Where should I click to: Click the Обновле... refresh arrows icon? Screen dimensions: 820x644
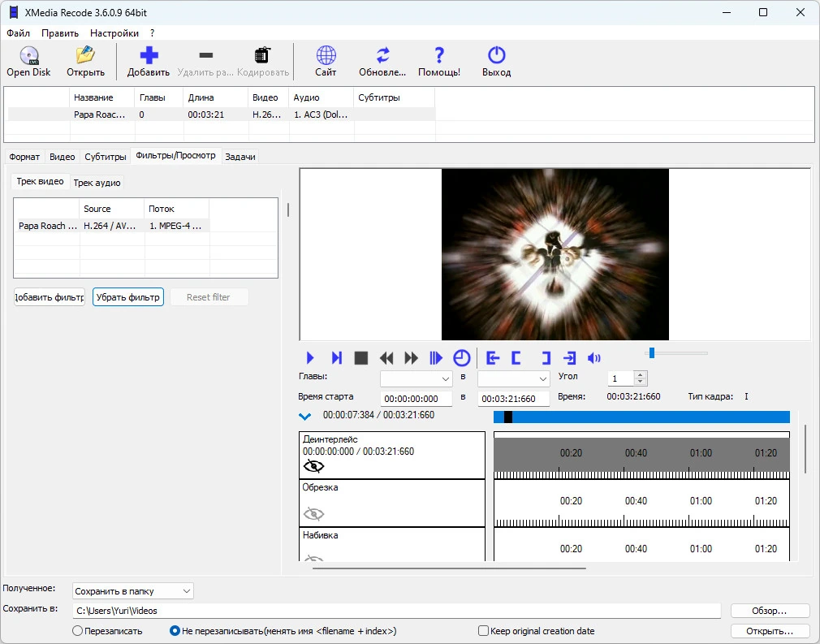pos(383,55)
